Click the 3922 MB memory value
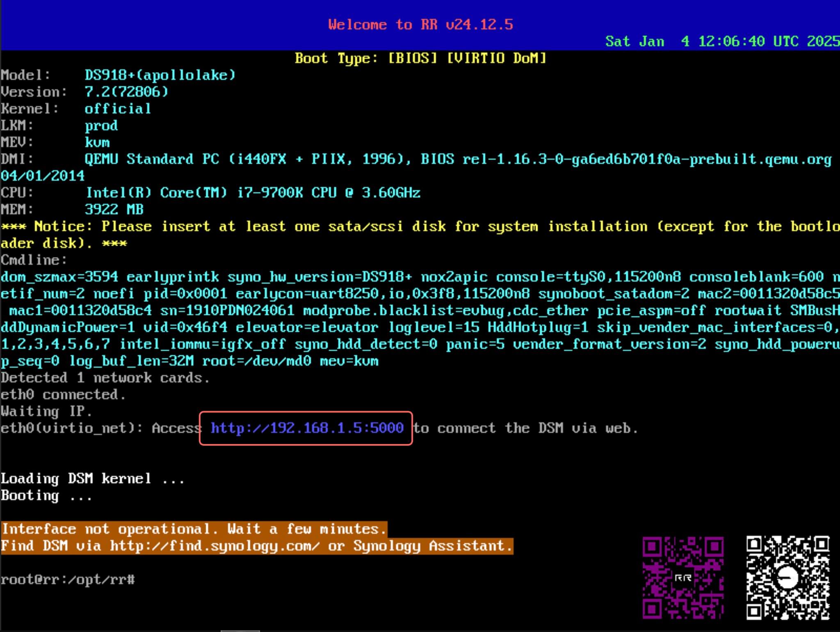Image resolution: width=840 pixels, height=632 pixels. coord(114,210)
